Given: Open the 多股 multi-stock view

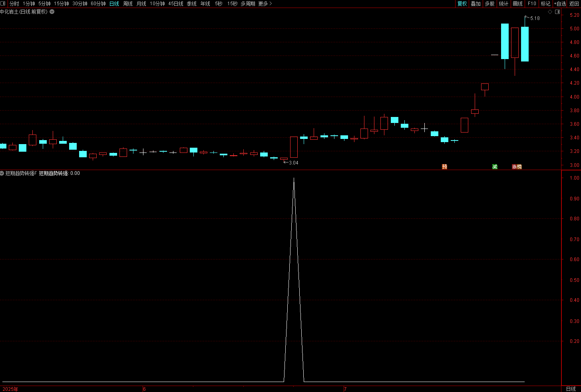Looking at the screenshot, I should pyautogui.click(x=489, y=4).
